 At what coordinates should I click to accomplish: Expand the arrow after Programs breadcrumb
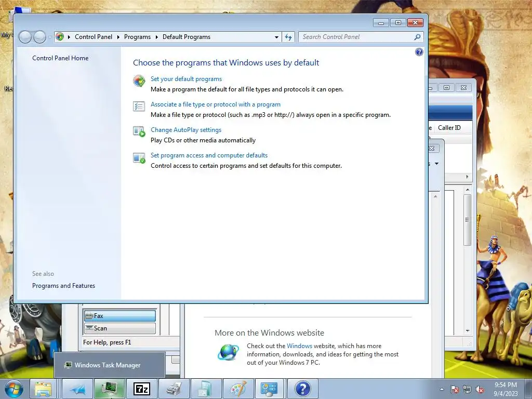click(x=157, y=37)
